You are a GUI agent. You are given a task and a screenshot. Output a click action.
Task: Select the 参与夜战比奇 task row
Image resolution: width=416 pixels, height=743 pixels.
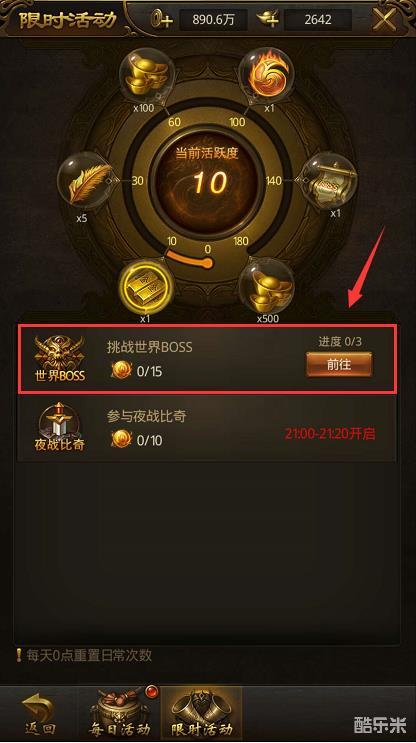[207, 428]
